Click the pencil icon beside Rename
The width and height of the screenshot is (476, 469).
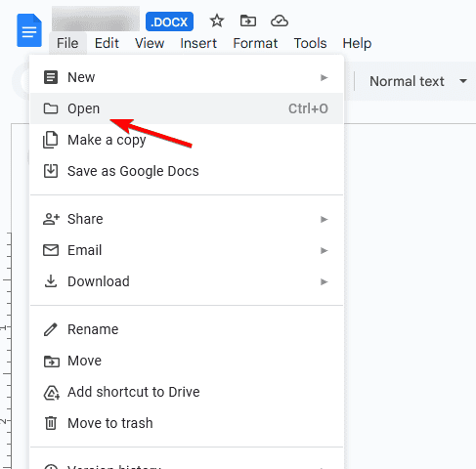(x=51, y=329)
